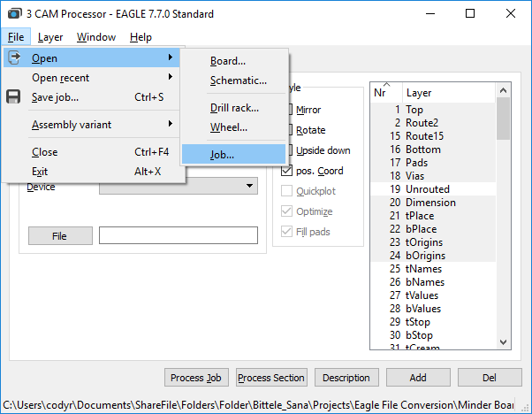This screenshot has height=414, width=532.
Task: Click the Save job floppy disk icon
Action: [14, 97]
